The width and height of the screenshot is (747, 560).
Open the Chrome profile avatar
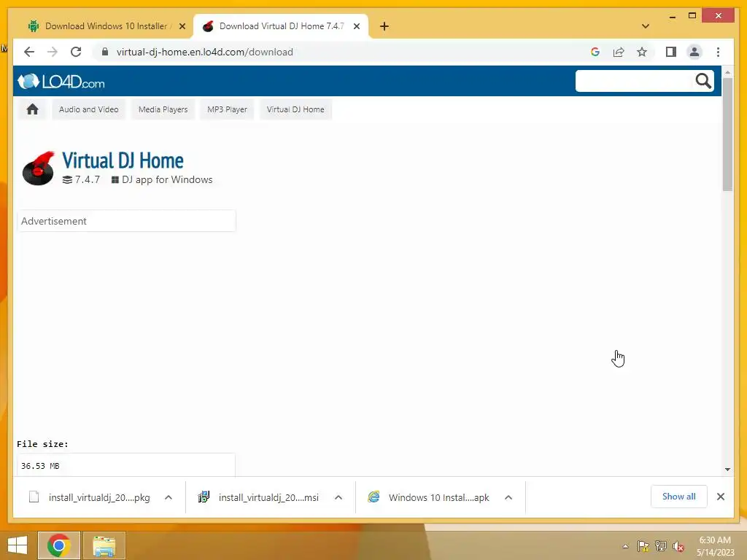click(x=694, y=52)
